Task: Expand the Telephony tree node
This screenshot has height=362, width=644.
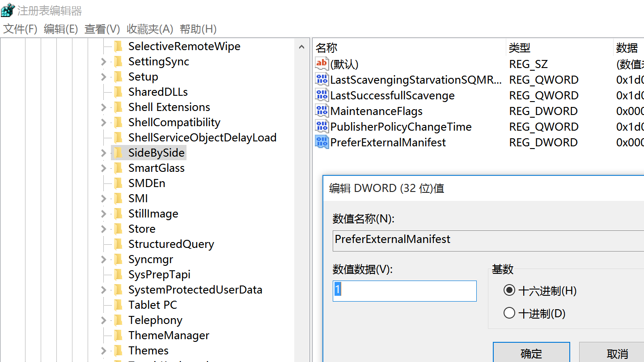Action: 104,320
